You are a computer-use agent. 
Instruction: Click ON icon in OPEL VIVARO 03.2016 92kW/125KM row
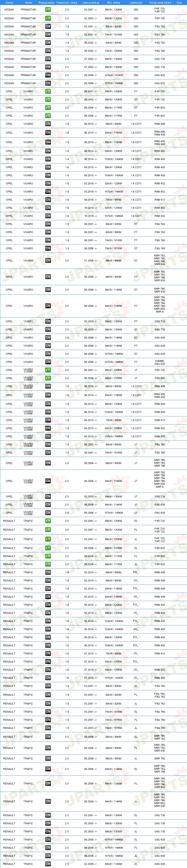pyautogui.click(x=48, y=183)
